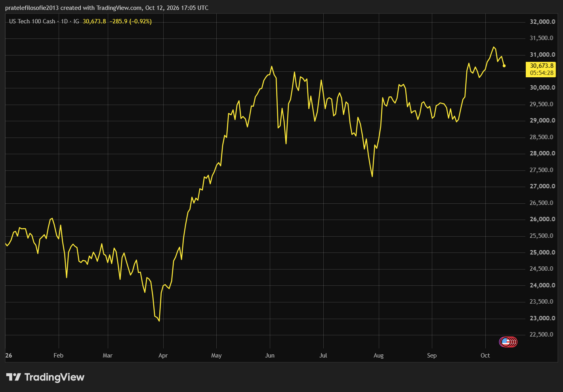Click the Jun label on the time axis
Image resolution: width=563 pixels, height=392 pixels.
tap(270, 356)
